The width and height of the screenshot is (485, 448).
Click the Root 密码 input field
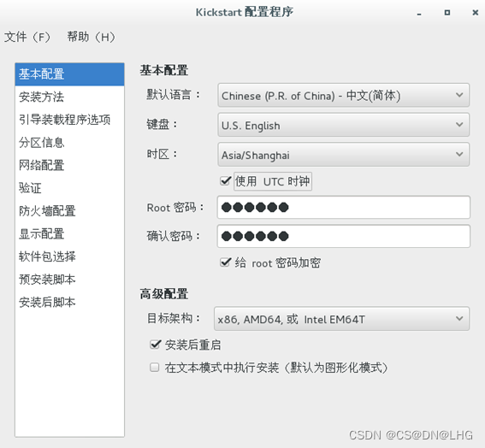(x=343, y=207)
